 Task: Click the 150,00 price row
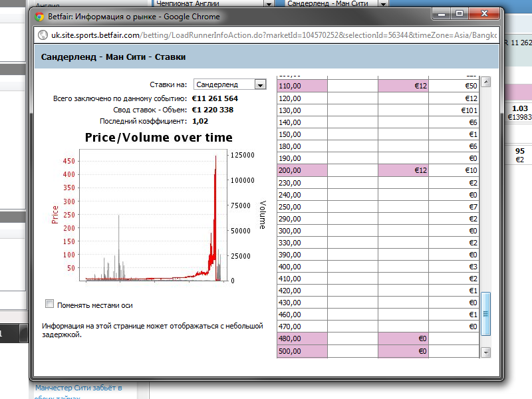pos(378,134)
